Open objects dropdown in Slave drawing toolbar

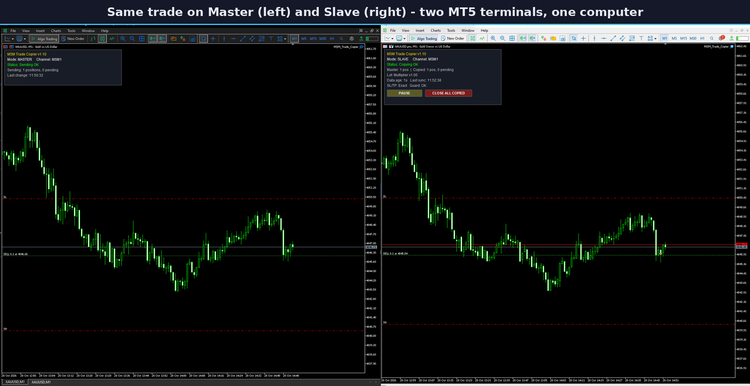(x=652, y=38)
